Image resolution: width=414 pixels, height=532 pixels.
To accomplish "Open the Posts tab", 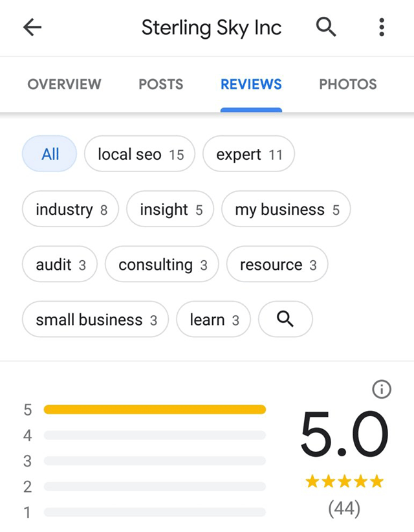I will [x=160, y=84].
